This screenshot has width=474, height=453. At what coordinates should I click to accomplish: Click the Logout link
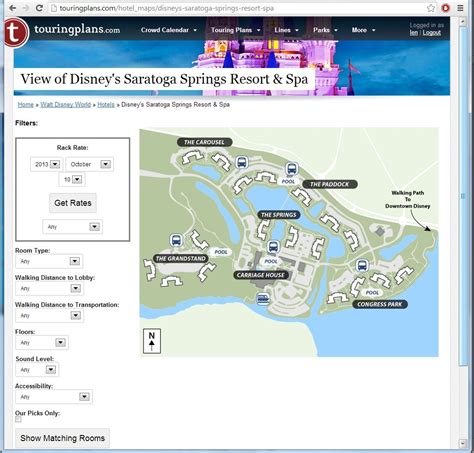(x=432, y=33)
